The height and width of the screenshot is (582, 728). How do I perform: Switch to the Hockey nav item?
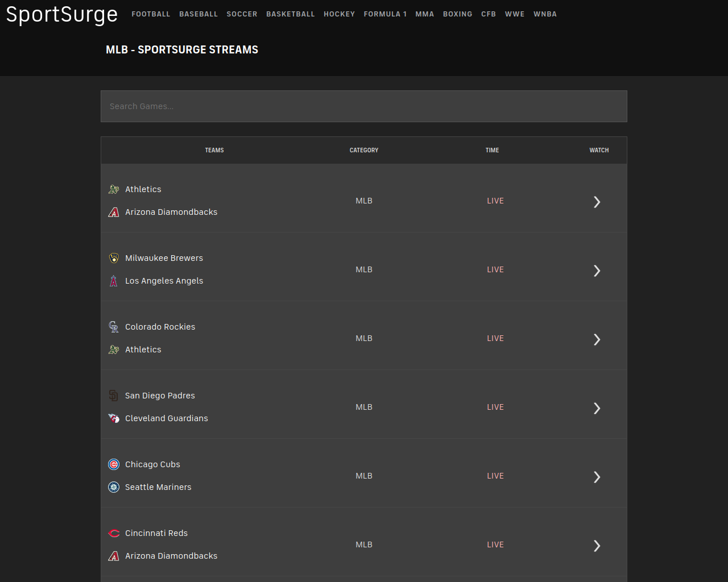[x=339, y=14]
